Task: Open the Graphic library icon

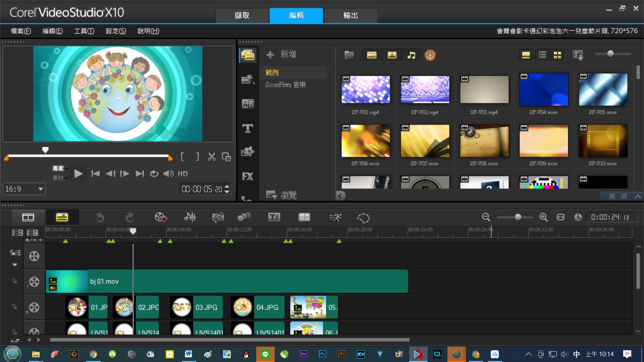Action: 248,152
